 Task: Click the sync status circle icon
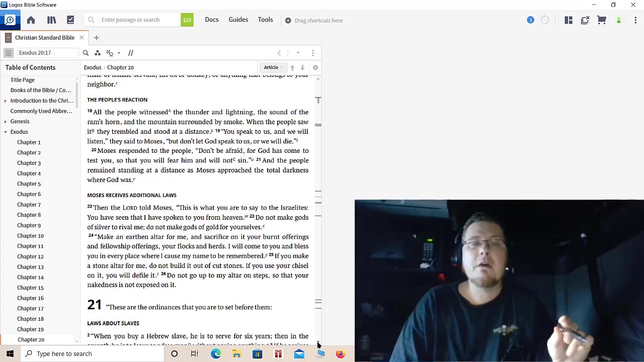545,20
